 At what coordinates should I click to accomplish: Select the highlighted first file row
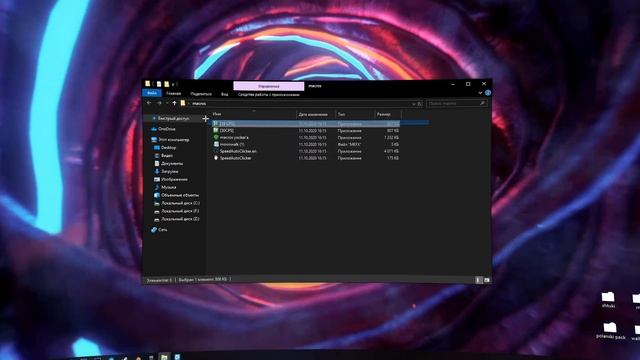point(305,123)
